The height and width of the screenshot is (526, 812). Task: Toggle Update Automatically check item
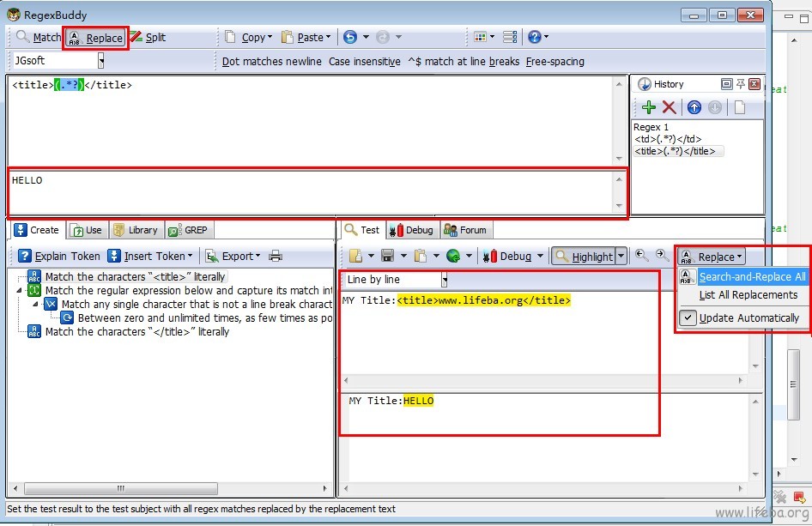pyautogui.click(x=743, y=317)
